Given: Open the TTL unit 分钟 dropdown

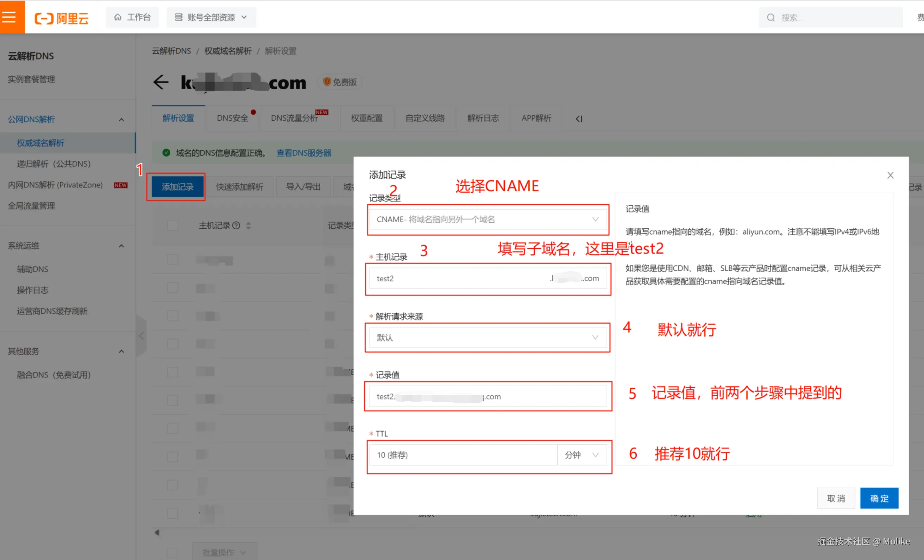Looking at the screenshot, I should coord(582,455).
